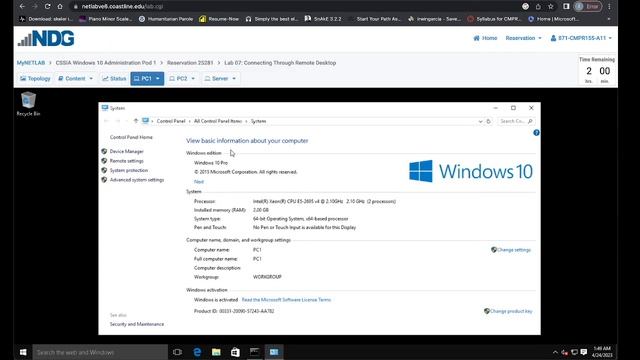640x360 pixels.
Task: Open Device Manager from the sidebar
Action: (x=127, y=151)
